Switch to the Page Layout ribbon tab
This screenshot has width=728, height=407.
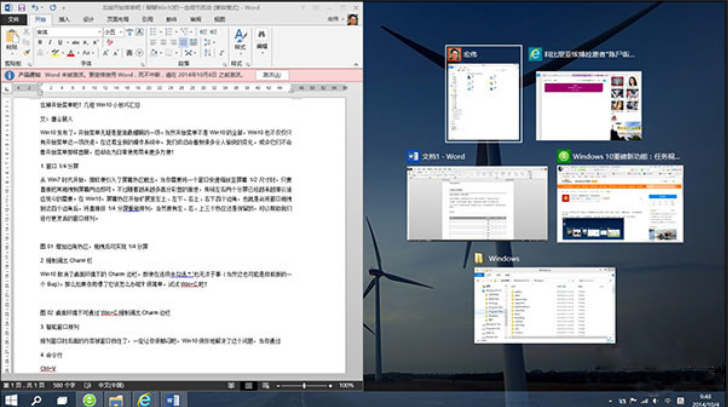(x=117, y=19)
